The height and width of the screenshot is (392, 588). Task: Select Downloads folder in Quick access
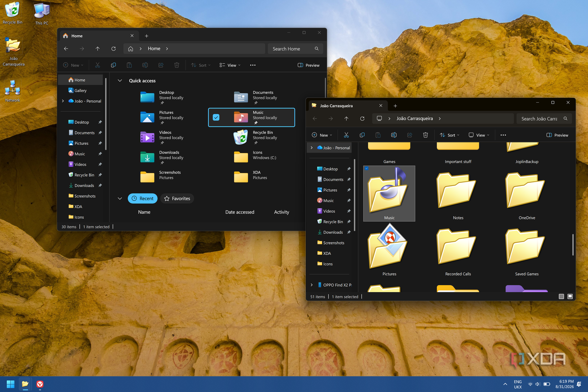(162, 158)
